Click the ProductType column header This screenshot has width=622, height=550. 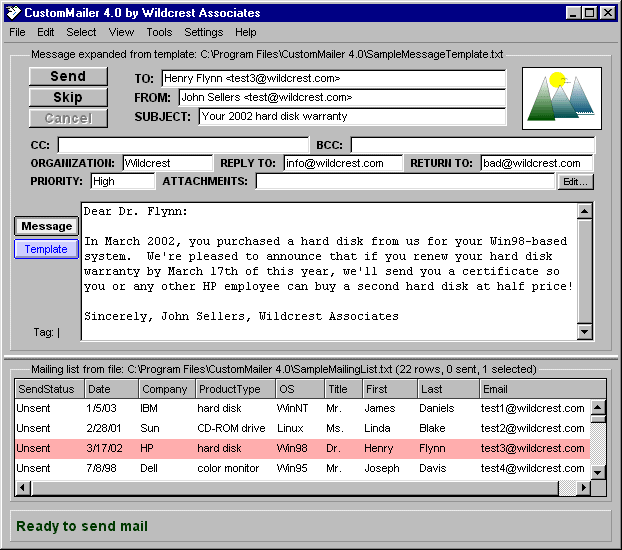click(236, 389)
